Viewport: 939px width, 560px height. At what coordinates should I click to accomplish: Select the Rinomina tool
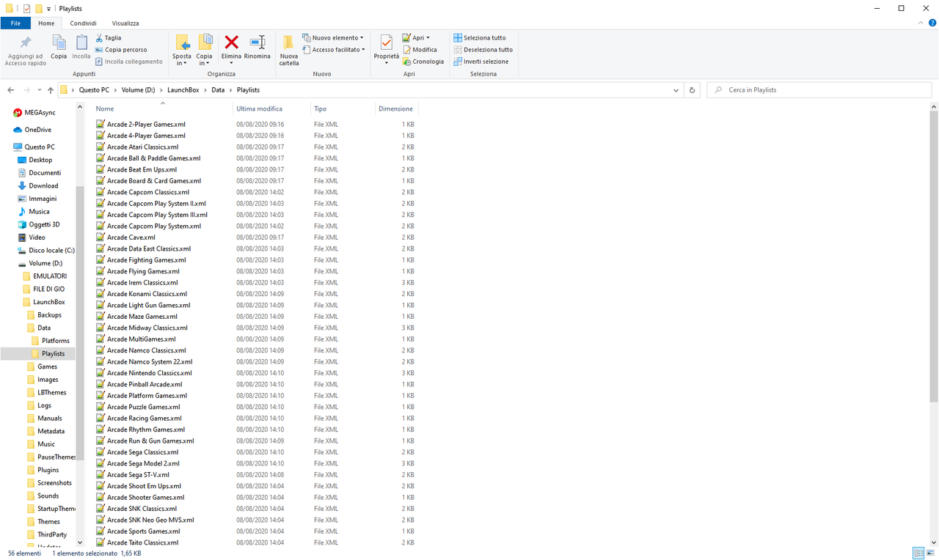[257, 47]
